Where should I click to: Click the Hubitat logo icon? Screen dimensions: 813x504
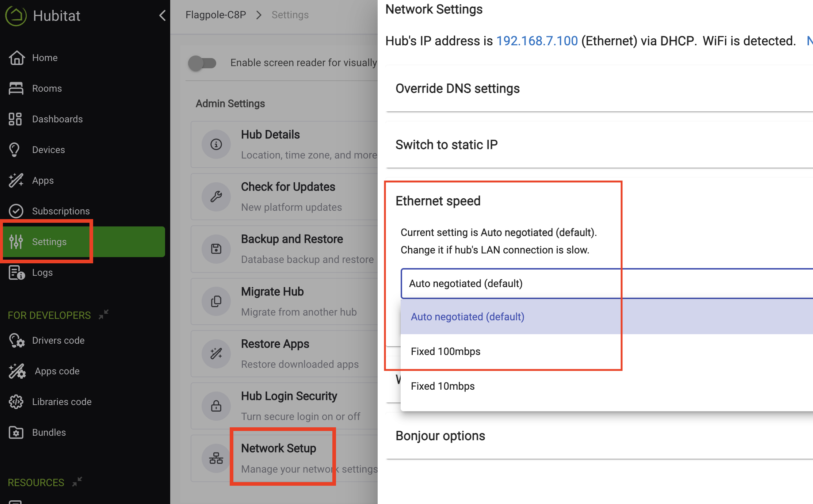[16, 16]
